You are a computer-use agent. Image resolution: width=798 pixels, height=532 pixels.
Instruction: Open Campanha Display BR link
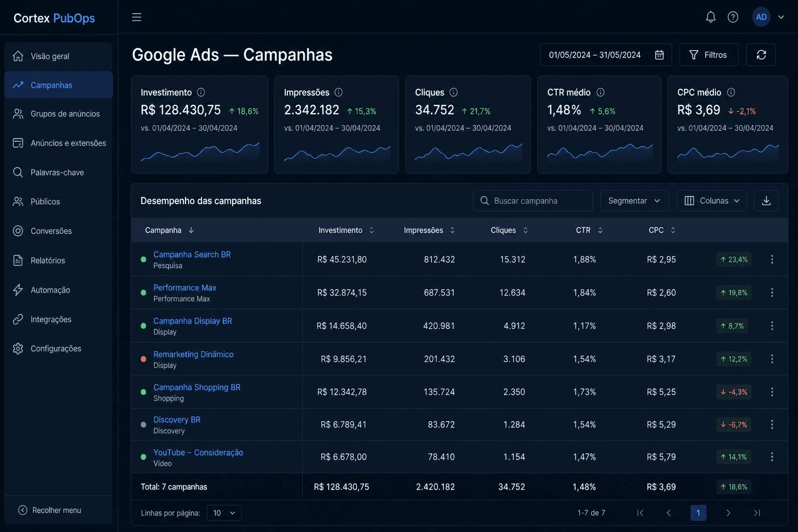pyautogui.click(x=193, y=321)
